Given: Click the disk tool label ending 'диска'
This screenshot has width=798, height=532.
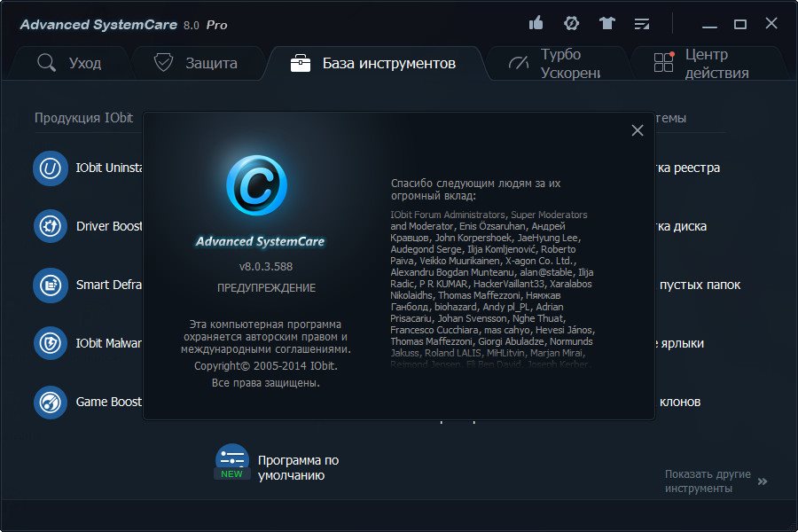Looking at the screenshot, I should coord(681,226).
